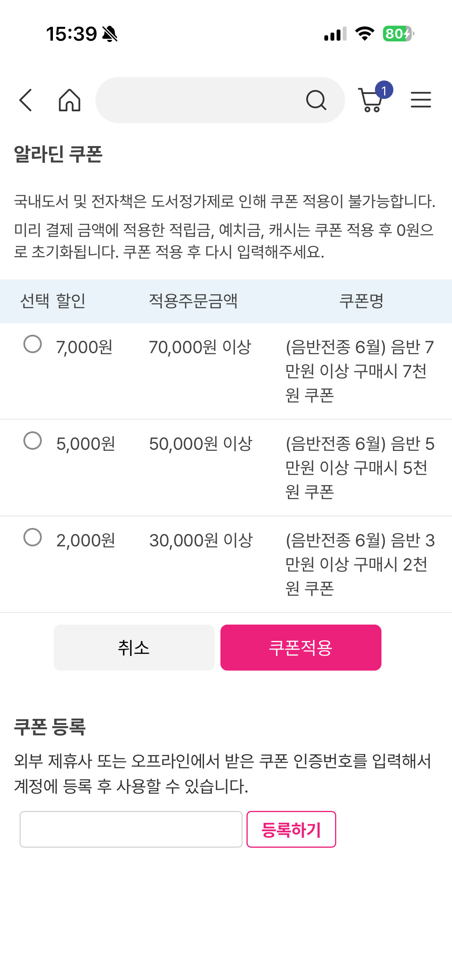Image resolution: width=452 pixels, height=980 pixels.
Task: Tap the battery indicator in status bar
Action: pyautogui.click(x=398, y=34)
